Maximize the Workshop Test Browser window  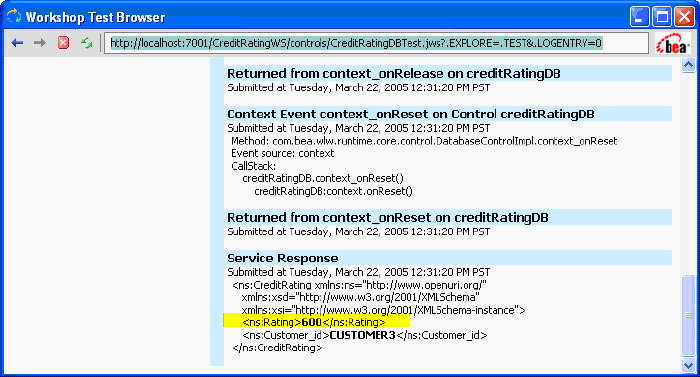click(662, 17)
